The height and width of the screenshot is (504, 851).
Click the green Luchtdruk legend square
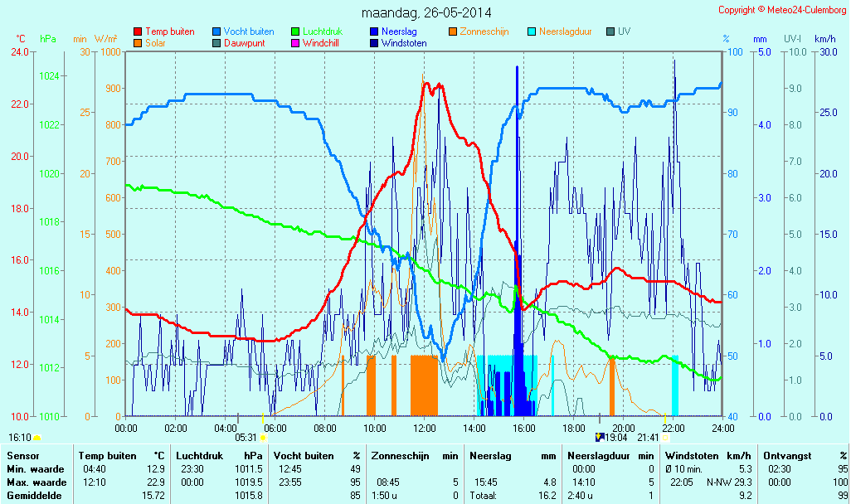click(295, 31)
